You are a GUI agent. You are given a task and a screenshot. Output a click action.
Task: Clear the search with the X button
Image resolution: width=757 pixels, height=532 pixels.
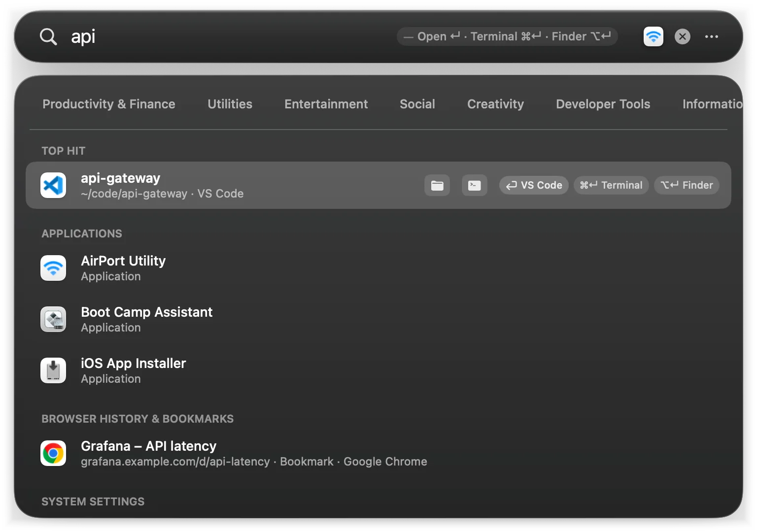(x=683, y=36)
